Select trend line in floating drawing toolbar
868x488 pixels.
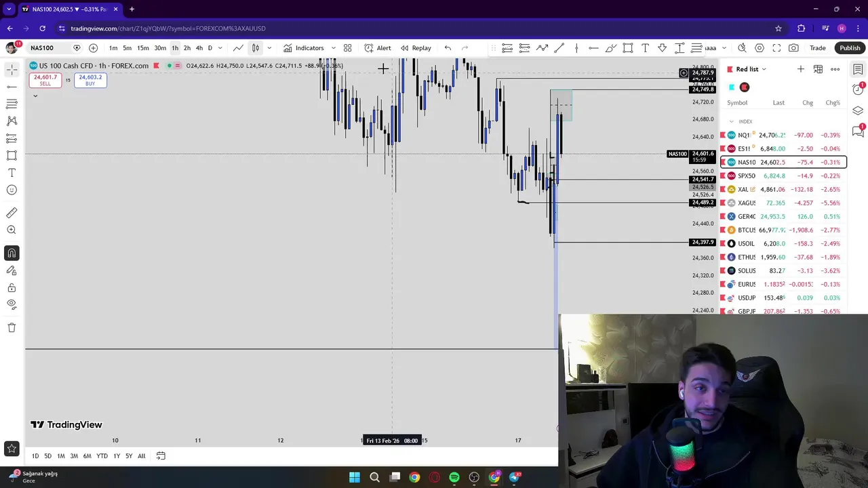pyautogui.click(x=559, y=48)
